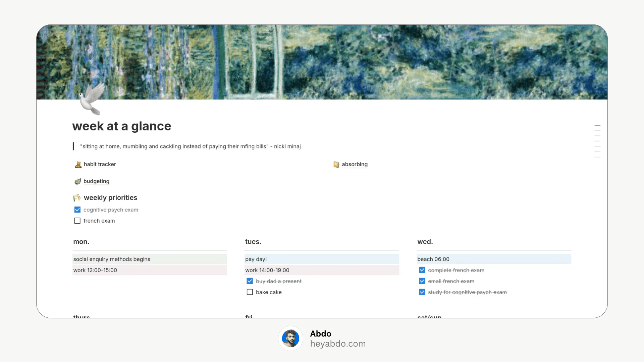Click the week at a glance title
The height and width of the screenshot is (362, 644).
122,126
